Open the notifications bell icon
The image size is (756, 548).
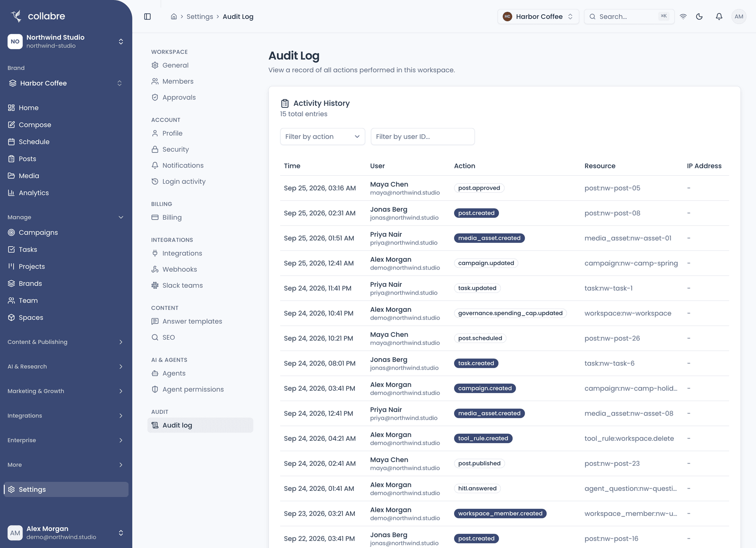(719, 17)
